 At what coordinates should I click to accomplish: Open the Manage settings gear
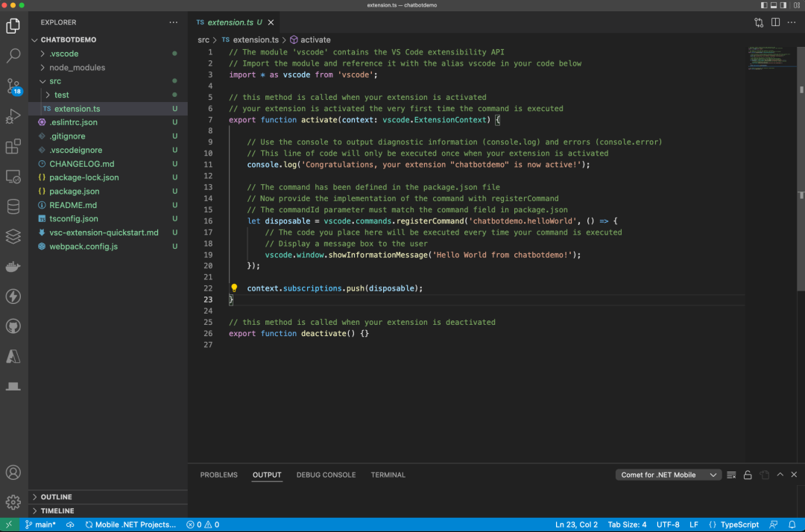pyautogui.click(x=13, y=502)
